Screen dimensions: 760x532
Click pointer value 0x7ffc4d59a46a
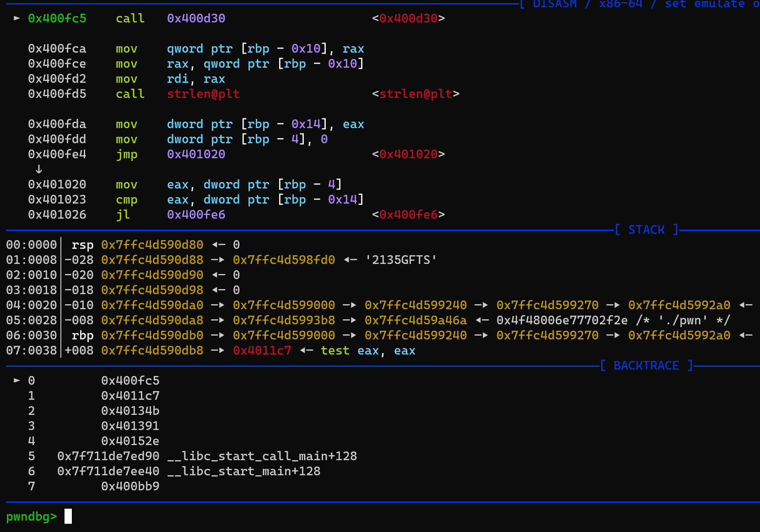pos(416,320)
